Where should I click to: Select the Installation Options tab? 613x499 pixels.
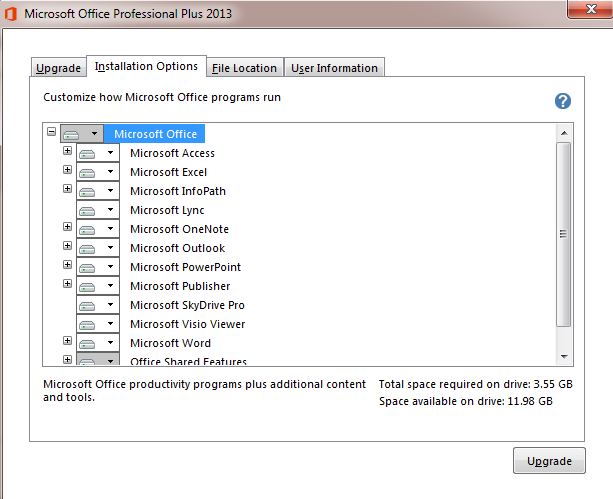(146, 66)
